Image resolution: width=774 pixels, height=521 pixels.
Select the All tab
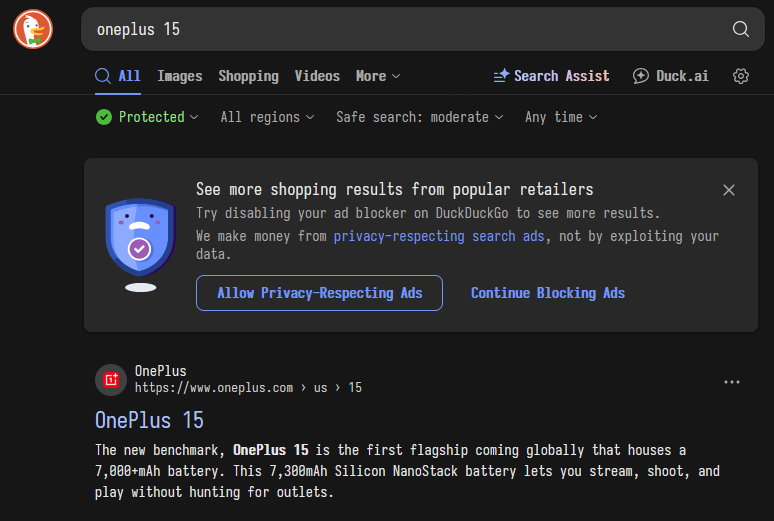(x=118, y=76)
